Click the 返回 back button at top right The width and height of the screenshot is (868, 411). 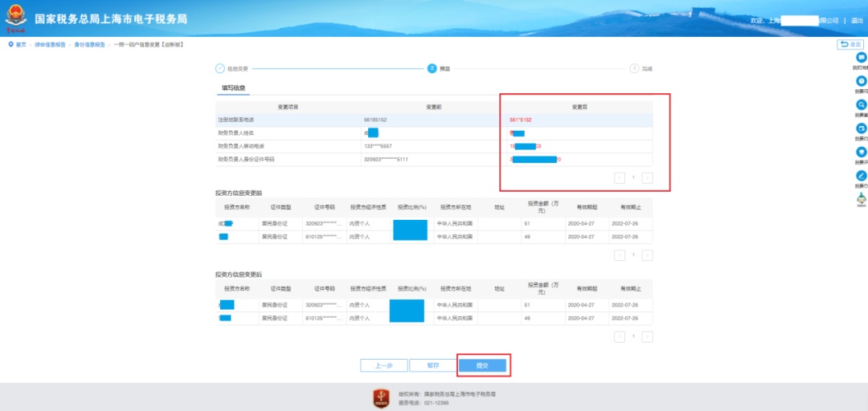(850, 45)
